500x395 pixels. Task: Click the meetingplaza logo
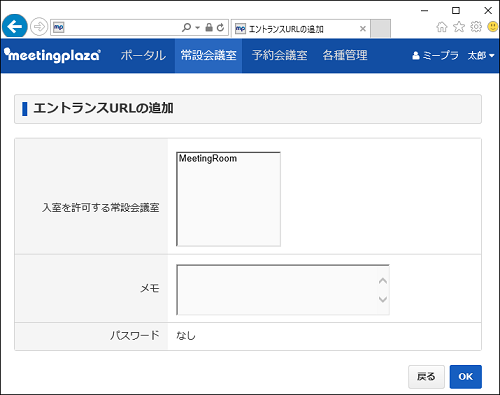(x=52, y=55)
